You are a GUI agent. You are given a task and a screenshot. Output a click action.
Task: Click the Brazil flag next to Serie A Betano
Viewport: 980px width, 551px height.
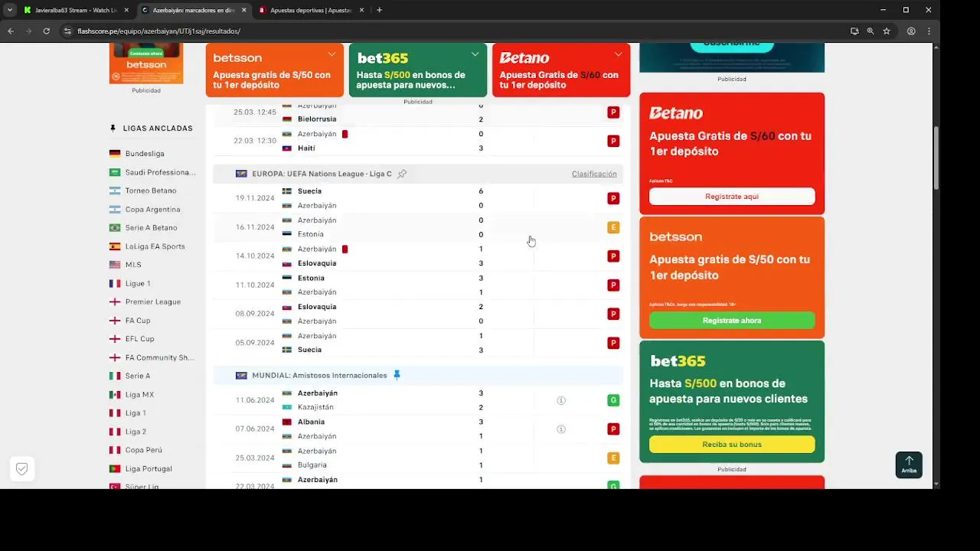click(115, 228)
